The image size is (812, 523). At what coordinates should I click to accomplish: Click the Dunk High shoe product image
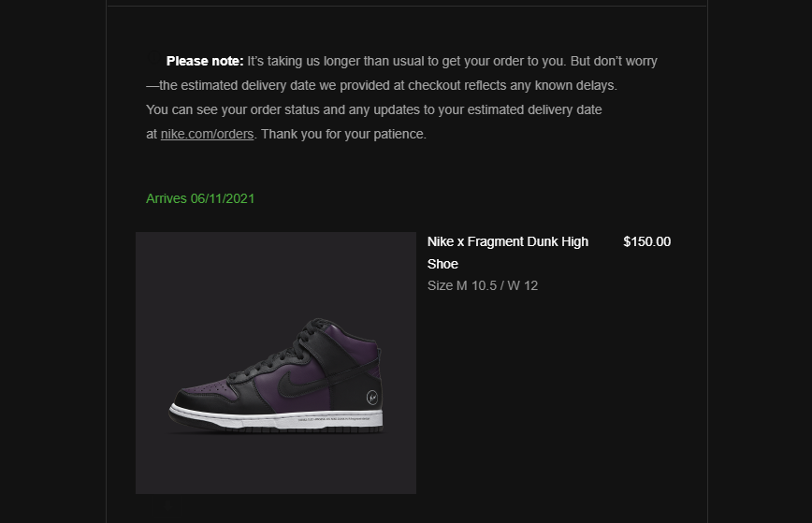click(x=275, y=363)
